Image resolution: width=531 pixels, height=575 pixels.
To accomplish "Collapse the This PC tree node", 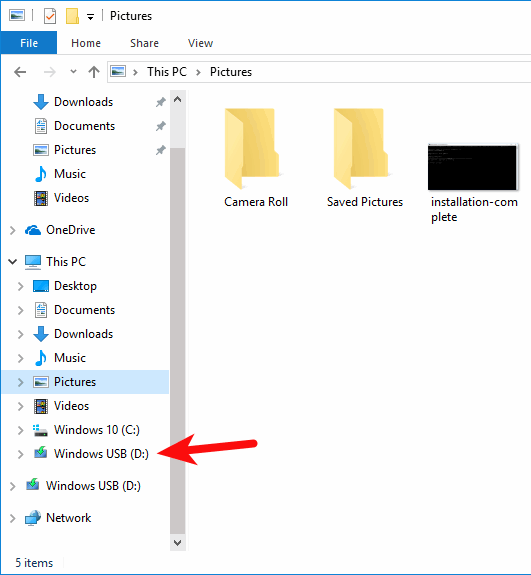I will [13, 262].
